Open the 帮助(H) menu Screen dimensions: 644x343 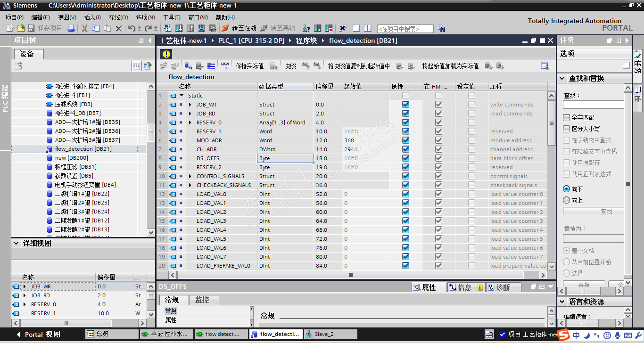click(x=225, y=17)
